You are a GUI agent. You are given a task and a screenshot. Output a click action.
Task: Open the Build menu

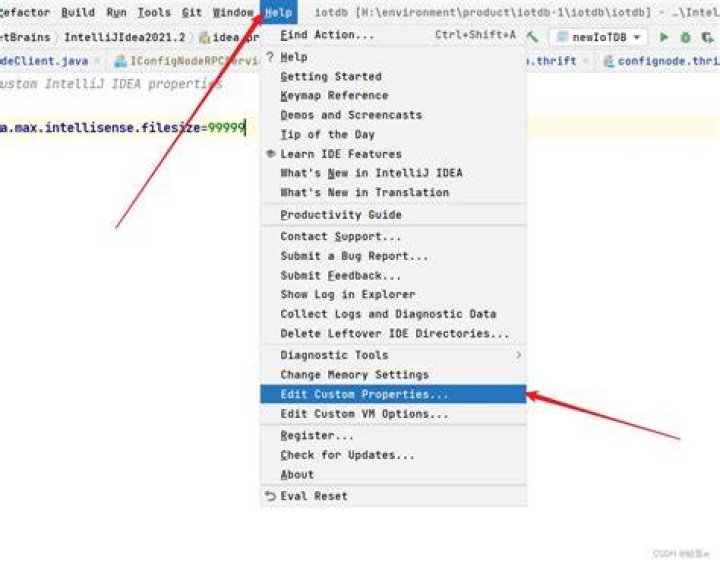pos(78,12)
